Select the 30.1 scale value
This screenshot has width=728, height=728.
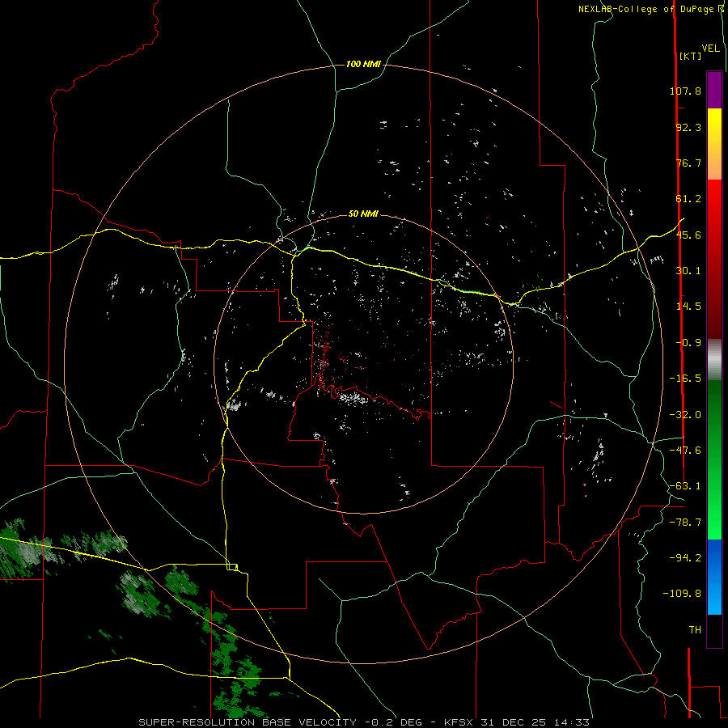point(688,271)
